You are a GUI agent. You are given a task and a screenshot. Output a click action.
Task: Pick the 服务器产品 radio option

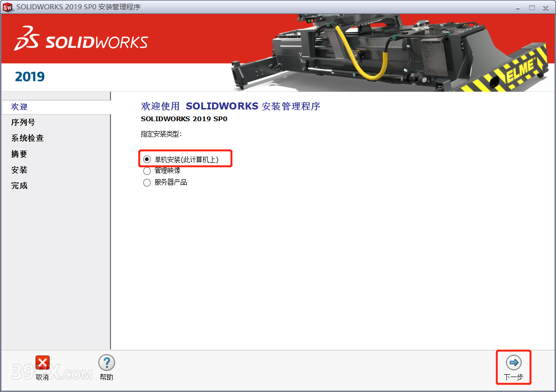147,182
